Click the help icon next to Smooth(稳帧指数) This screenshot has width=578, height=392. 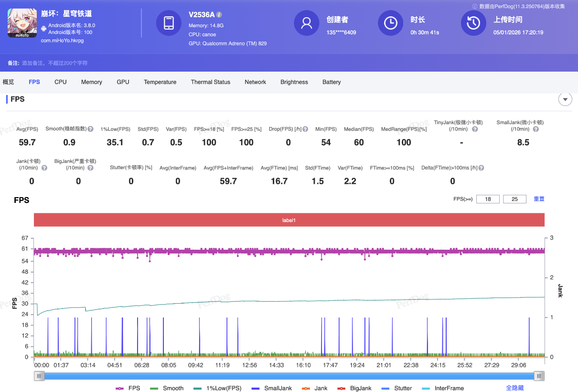coord(90,129)
